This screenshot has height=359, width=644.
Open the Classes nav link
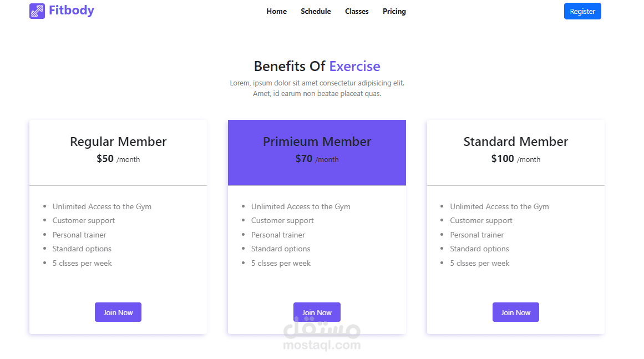click(357, 12)
